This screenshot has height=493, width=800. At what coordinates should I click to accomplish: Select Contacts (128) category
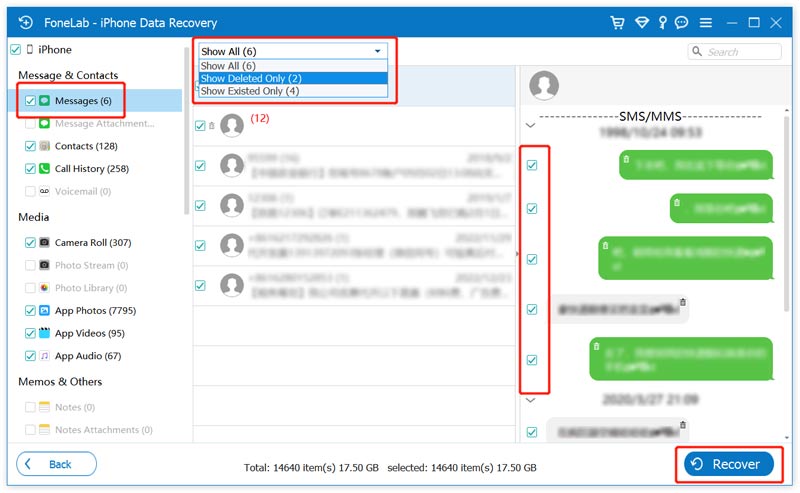pyautogui.click(x=86, y=146)
